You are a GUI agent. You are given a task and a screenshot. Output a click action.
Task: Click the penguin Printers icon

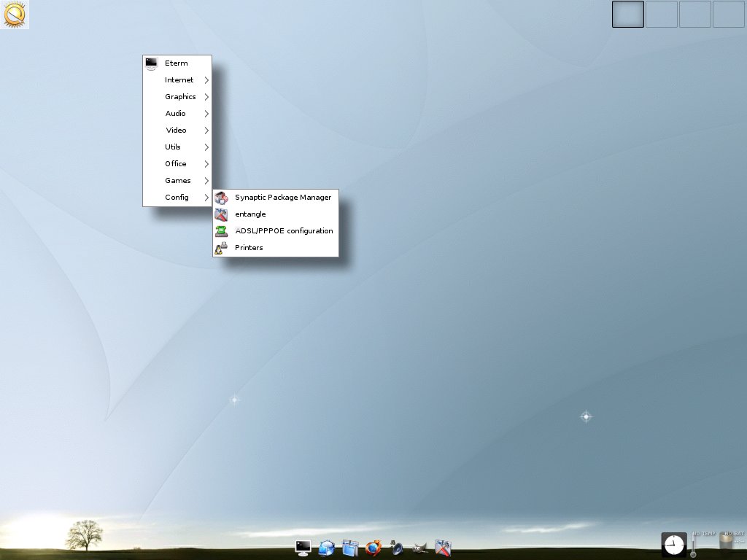tap(221, 248)
